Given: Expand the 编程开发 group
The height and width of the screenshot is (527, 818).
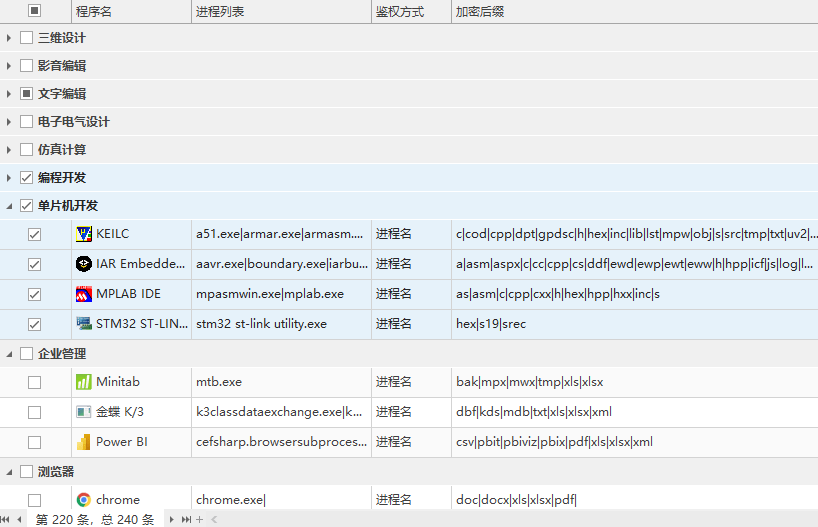Looking at the screenshot, I should [x=9, y=177].
